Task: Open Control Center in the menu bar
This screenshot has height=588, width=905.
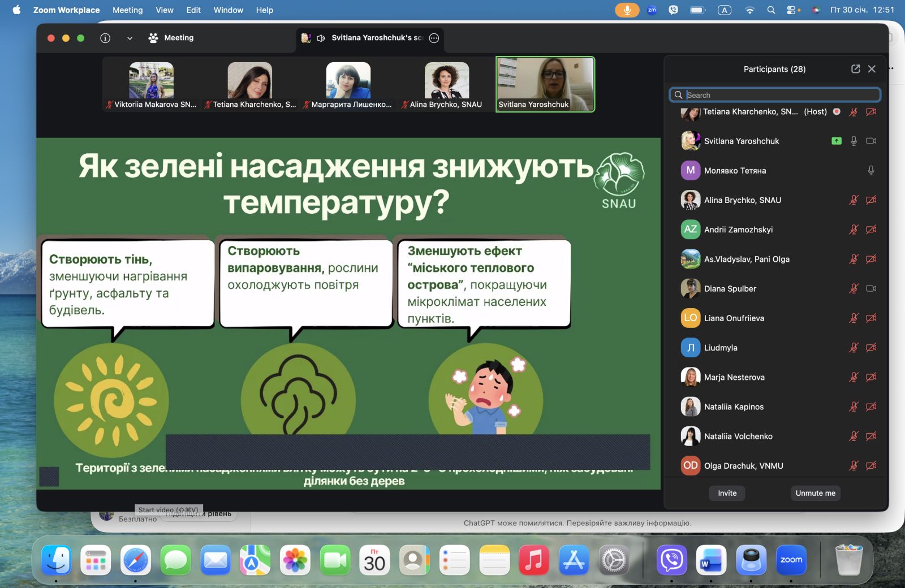Action: (792, 10)
